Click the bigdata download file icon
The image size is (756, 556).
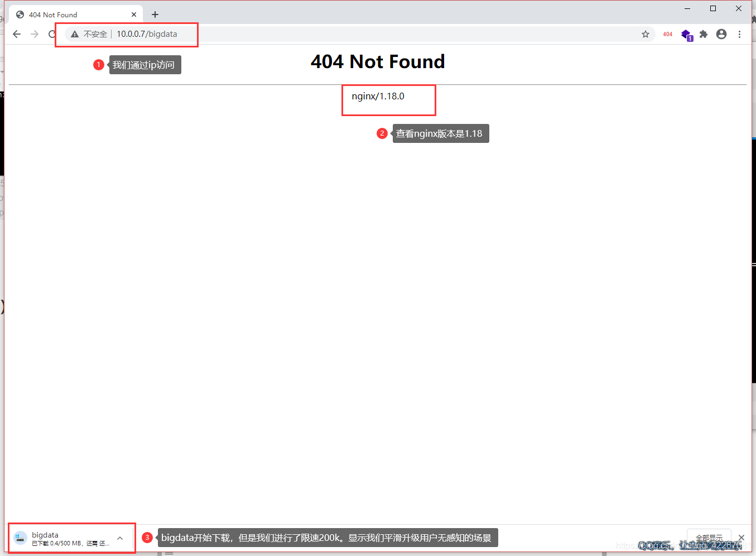21,538
